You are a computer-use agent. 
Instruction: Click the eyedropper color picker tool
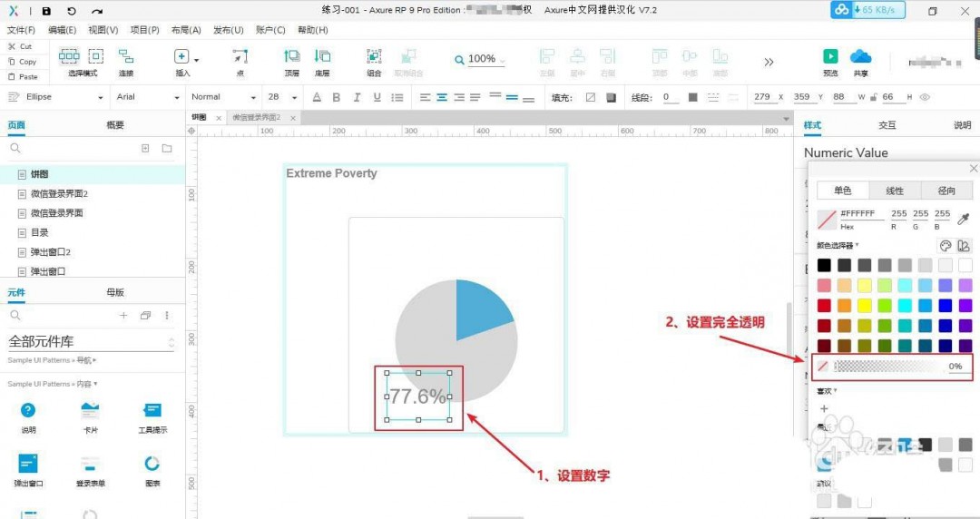963,219
